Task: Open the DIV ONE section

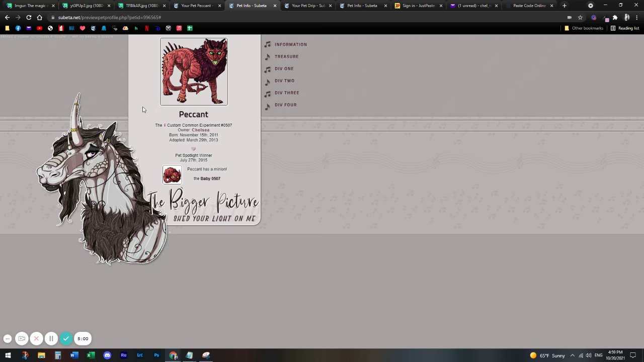Action: pyautogui.click(x=284, y=69)
